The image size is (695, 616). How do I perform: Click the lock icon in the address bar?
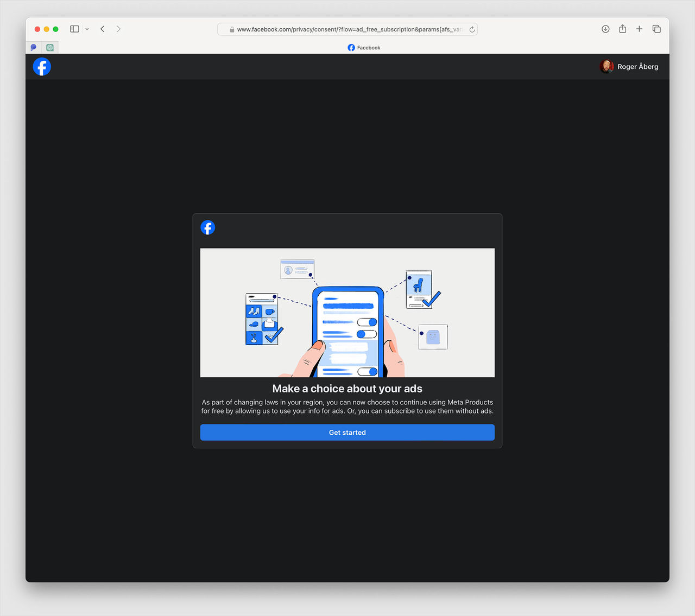[232, 29]
